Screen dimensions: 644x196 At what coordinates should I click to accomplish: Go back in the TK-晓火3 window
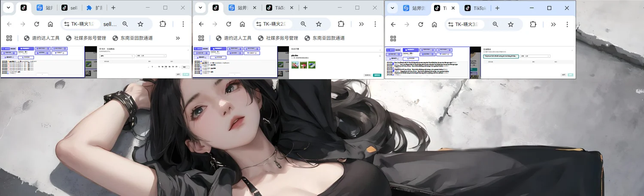393,24
